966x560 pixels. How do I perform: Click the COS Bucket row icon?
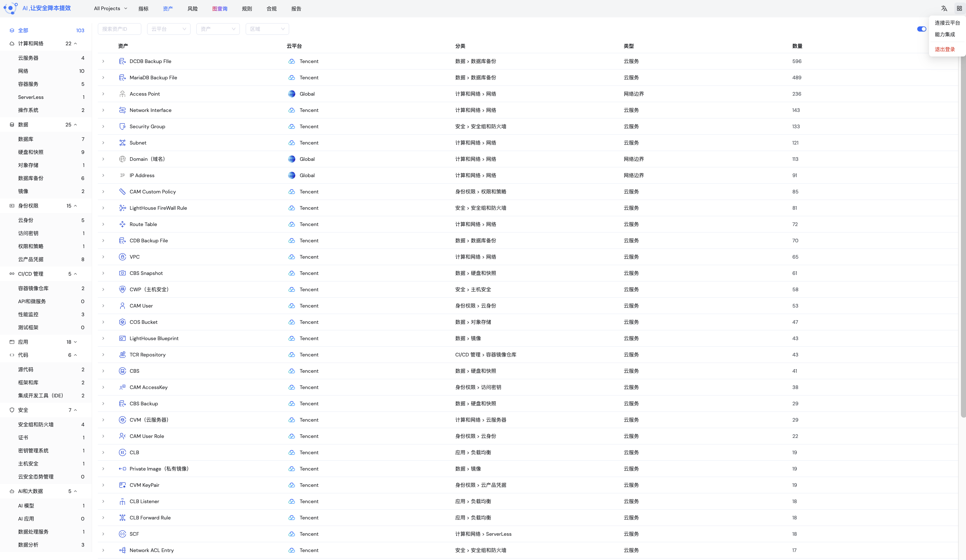tap(122, 322)
